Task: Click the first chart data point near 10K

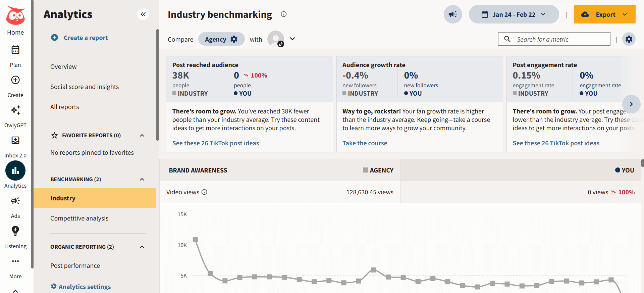Action: 195,240
